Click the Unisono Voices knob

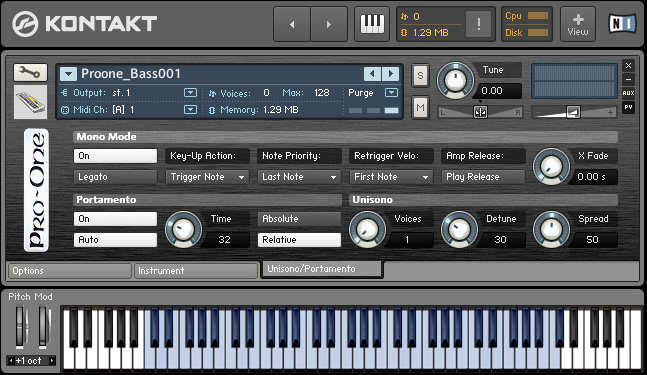point(368,229)
